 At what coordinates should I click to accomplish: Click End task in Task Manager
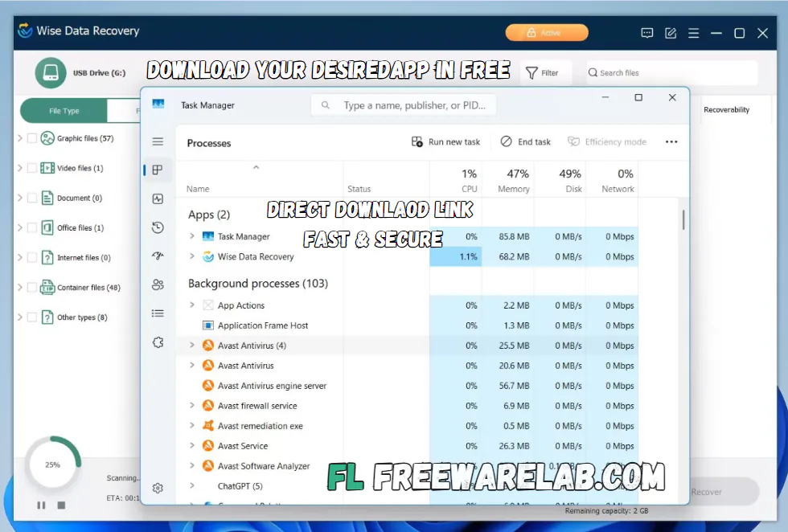(526, 142)
